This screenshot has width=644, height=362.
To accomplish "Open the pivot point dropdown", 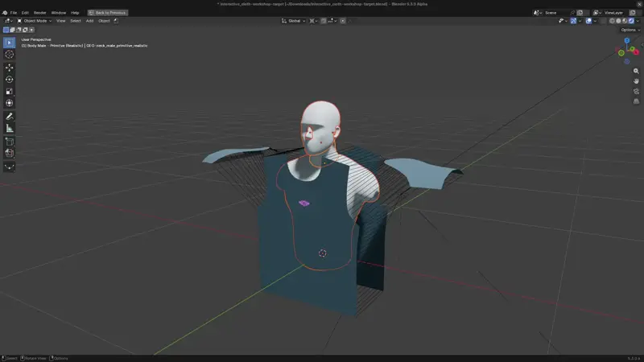I will 313,21.
